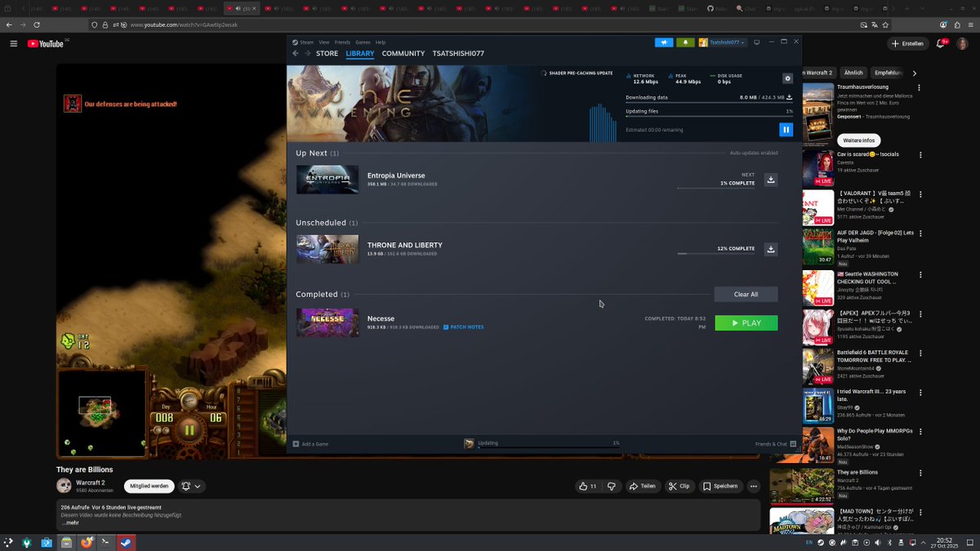
Task: Click THRONE AND LIBERTY thumbnail
Action: pos(327,249)
